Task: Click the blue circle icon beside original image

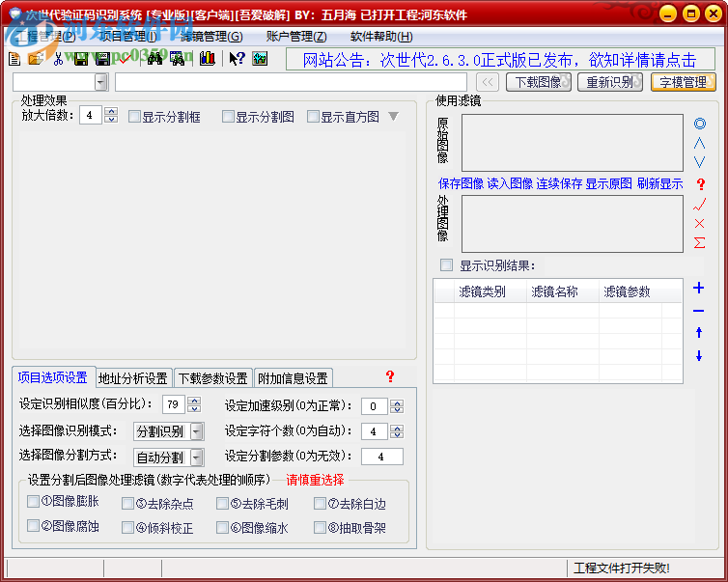Action: pyautogui.click(x=700, y=125)
